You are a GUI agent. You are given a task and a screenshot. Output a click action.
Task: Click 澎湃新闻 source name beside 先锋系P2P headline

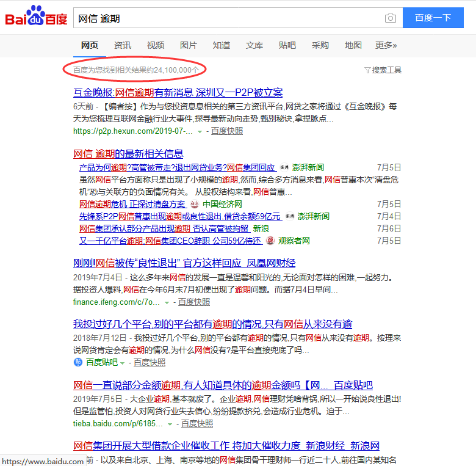314,216
